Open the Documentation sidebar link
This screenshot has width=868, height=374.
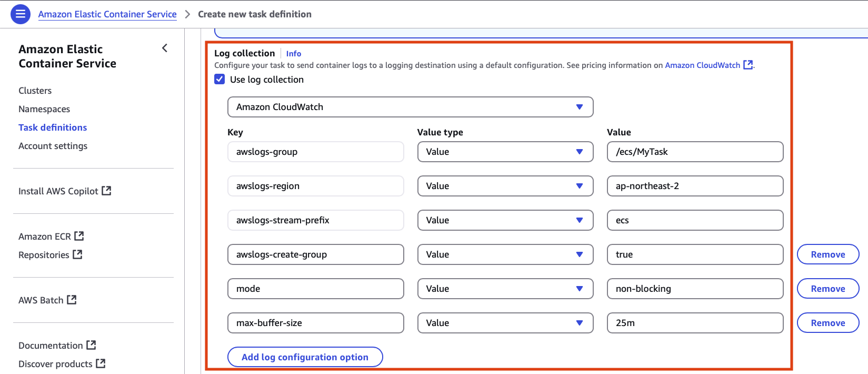click(51, 346)
